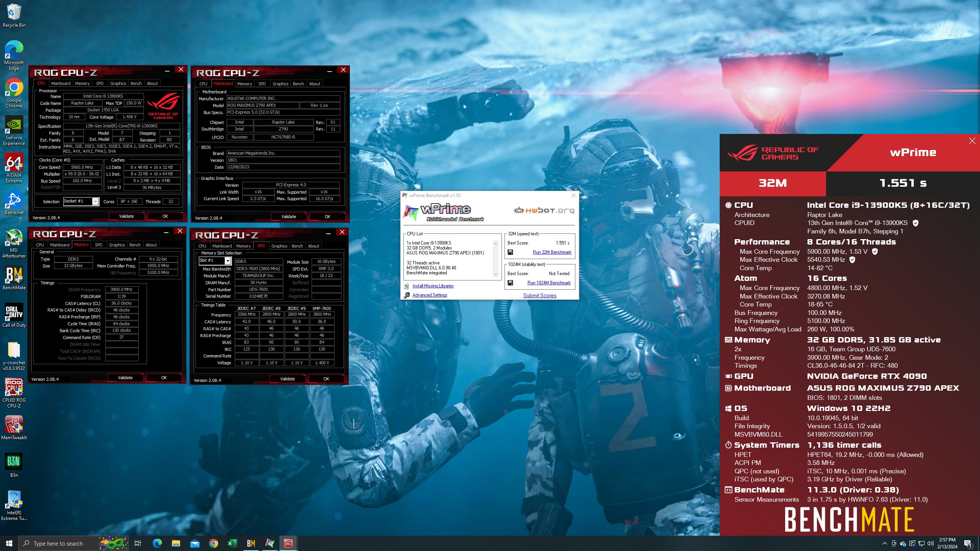Open Excel from the taskbar
Image resolution: width=980 pixels, height=551 pixels.
coord(232,543)
